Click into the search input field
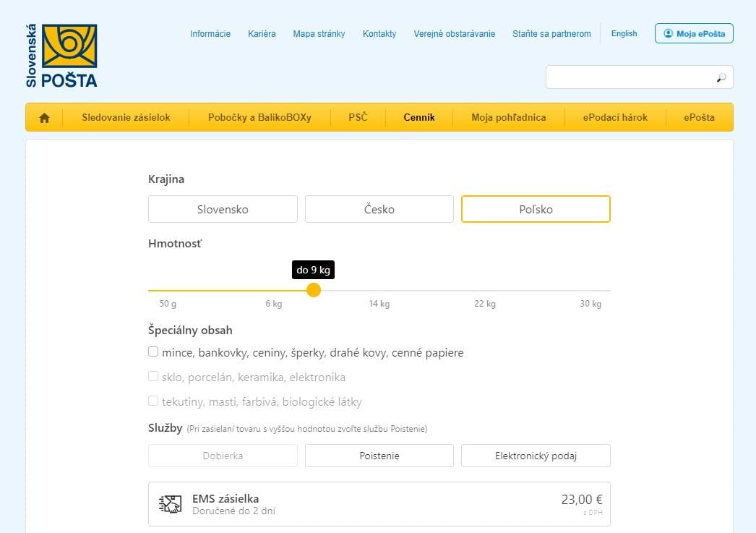The height and width of the screenshot is (533, 756). pos(629,77)
